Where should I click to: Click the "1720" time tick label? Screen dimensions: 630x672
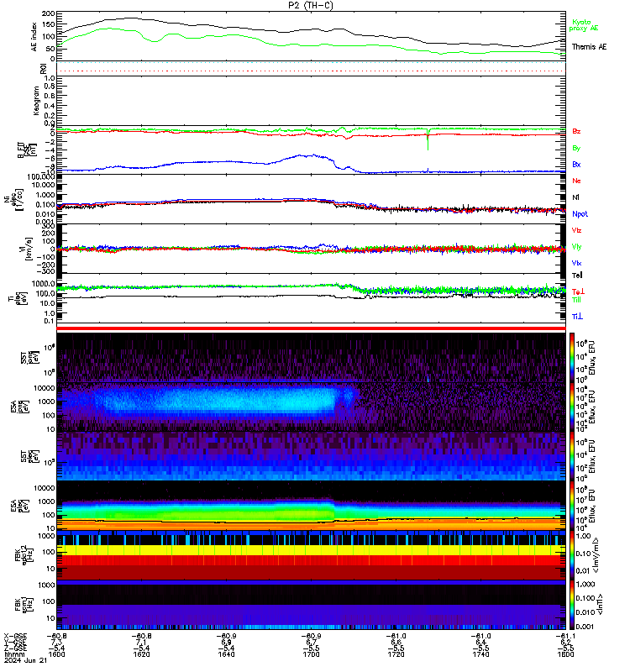396,654
